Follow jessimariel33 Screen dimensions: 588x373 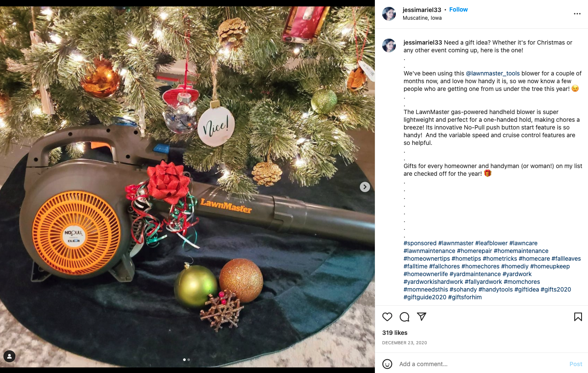click(458, 10)
